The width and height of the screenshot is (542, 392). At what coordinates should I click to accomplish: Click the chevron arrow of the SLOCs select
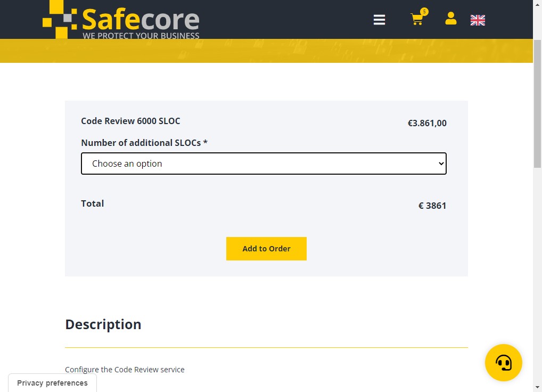(441, 164)
